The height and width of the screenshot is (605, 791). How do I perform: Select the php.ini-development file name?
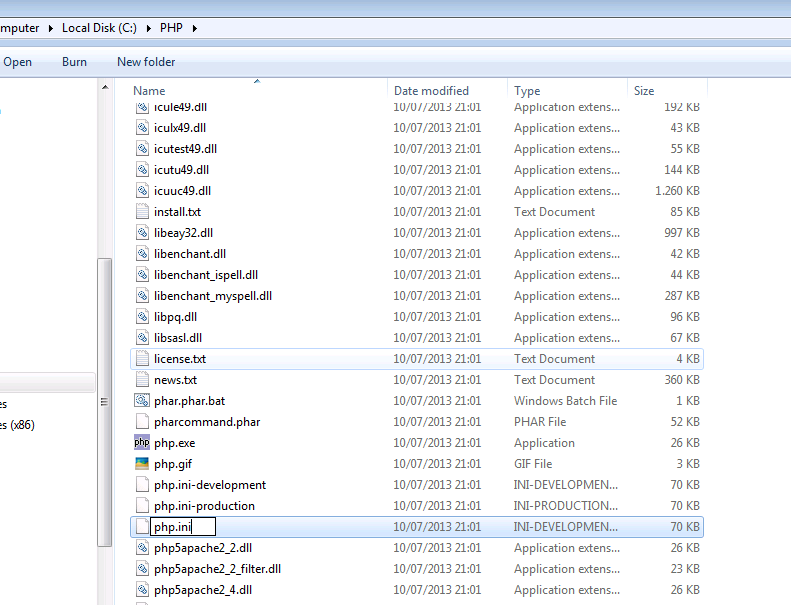coord(210,485)
